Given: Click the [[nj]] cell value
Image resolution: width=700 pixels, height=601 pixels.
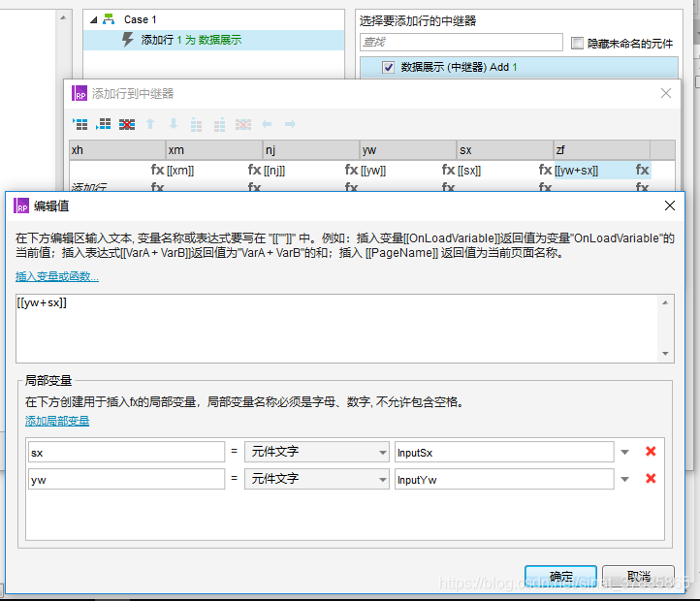Looking at the screenshot, I should (x=274, y=171).
